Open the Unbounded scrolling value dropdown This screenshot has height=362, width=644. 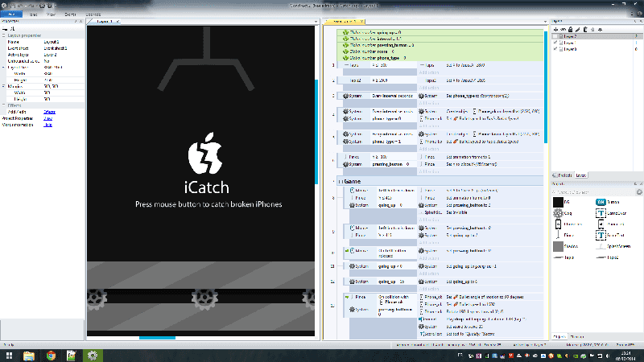point(64,61)
